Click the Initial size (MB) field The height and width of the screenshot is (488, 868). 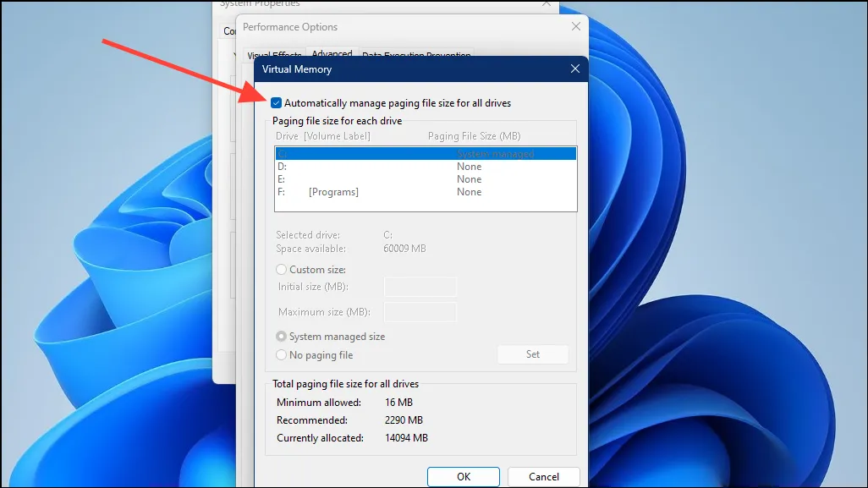(x=420, y=287)
